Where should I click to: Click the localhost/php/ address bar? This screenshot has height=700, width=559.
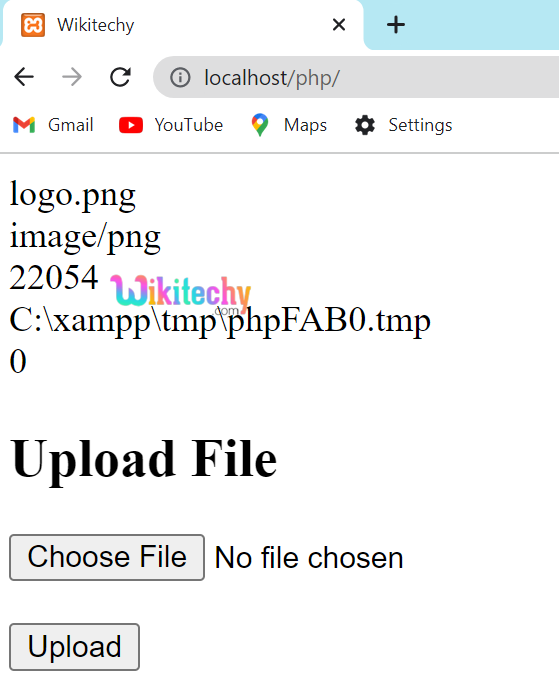pos(356,77)
